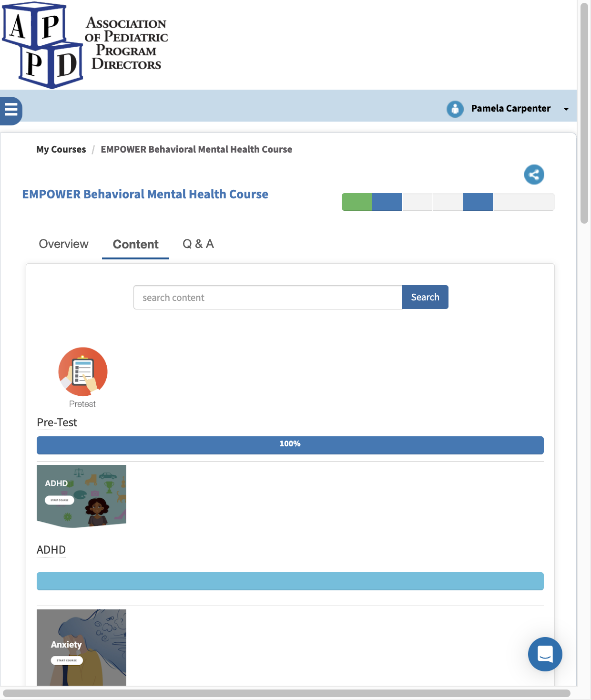Switch to the Overview tab

[x=63, y=244]
